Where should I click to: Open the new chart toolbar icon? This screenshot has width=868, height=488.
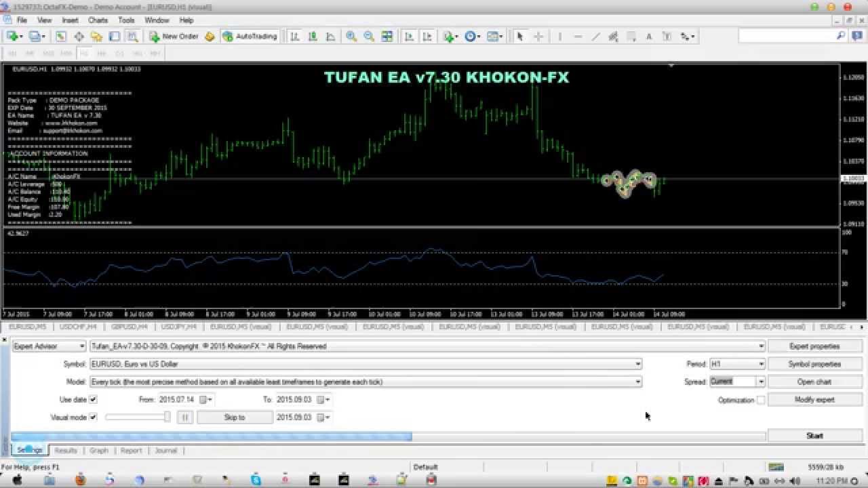13,37
